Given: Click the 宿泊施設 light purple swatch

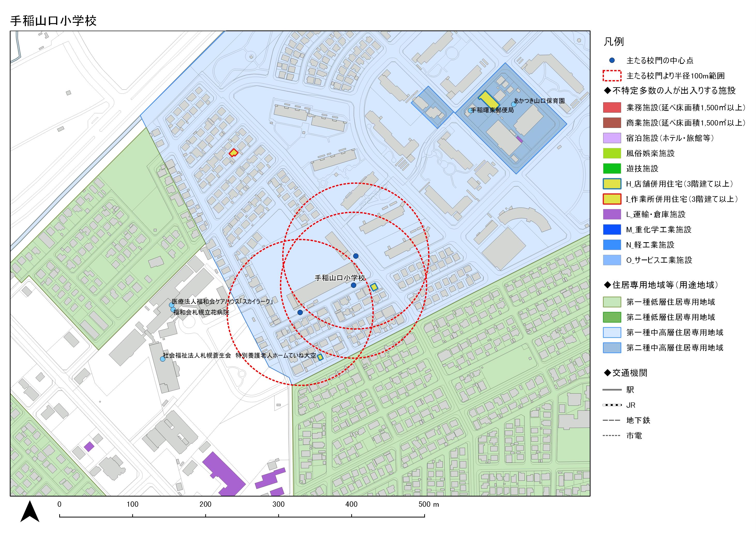Looking at the screenshot, I should 612,138.
